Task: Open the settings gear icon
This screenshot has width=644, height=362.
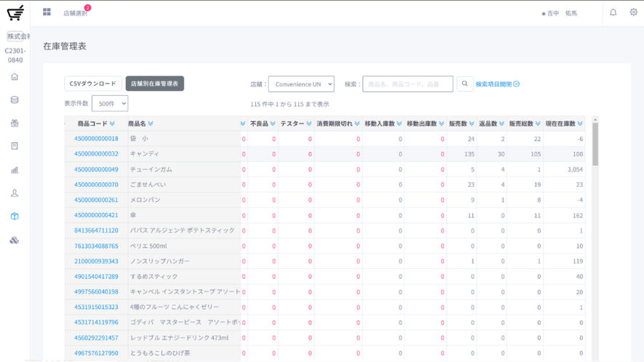Action: [x=633, y=12]
